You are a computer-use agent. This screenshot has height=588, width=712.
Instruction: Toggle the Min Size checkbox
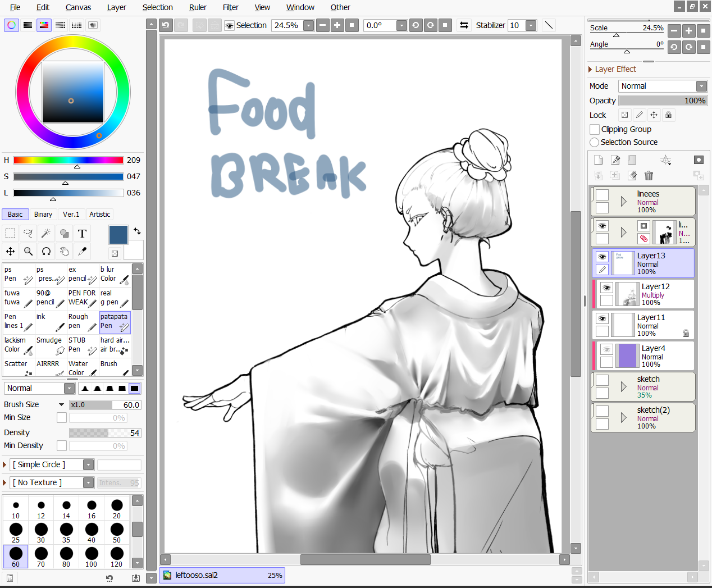click(62, 417)
